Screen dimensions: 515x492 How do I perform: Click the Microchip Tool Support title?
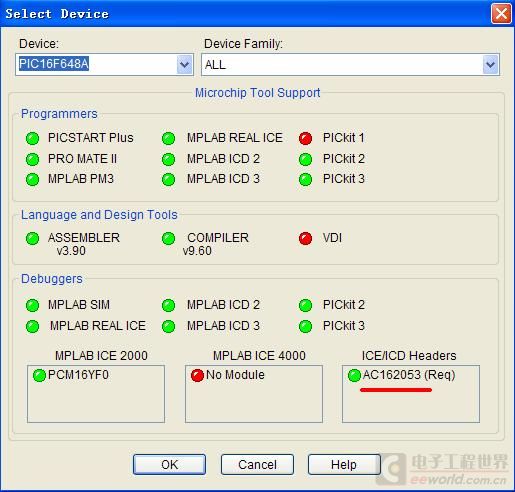[257, 93]
